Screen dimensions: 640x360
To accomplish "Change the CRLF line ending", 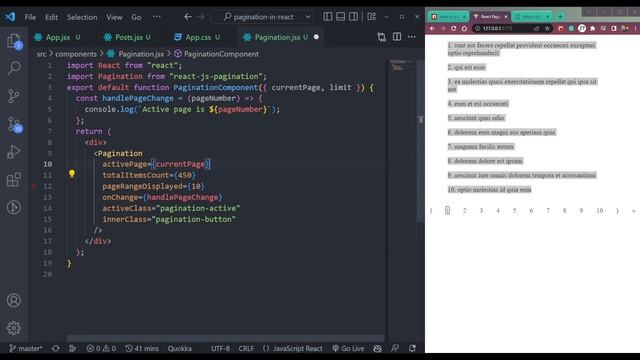I will click(246, 348).
